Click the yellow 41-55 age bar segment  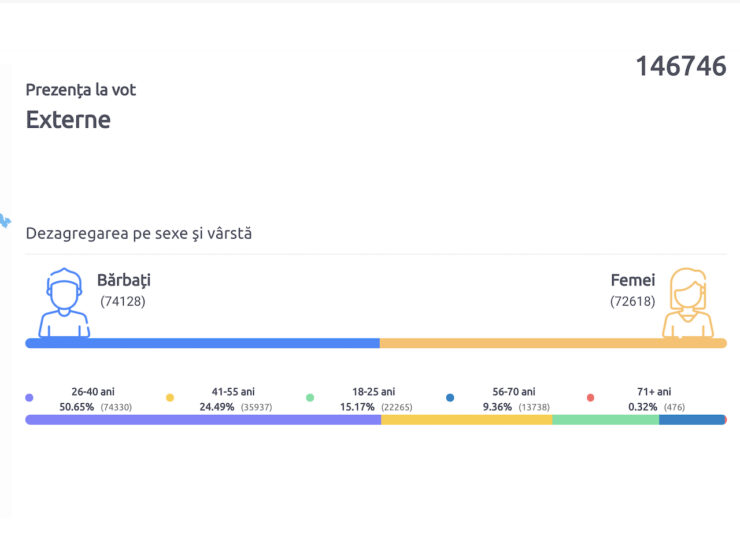pos(467,420)
